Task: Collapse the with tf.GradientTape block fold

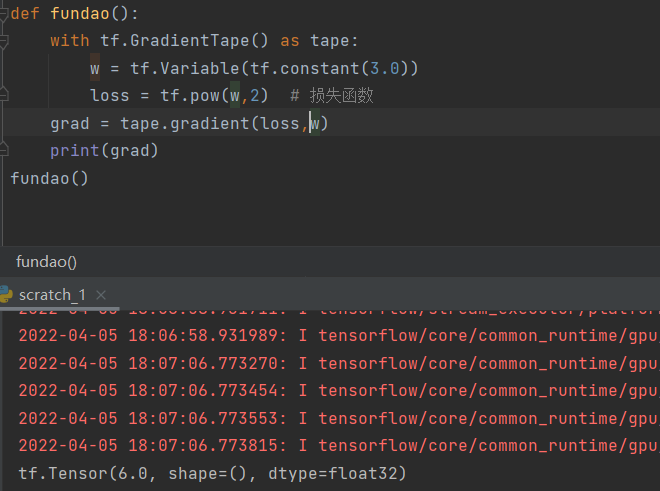Action: [4, 40]
